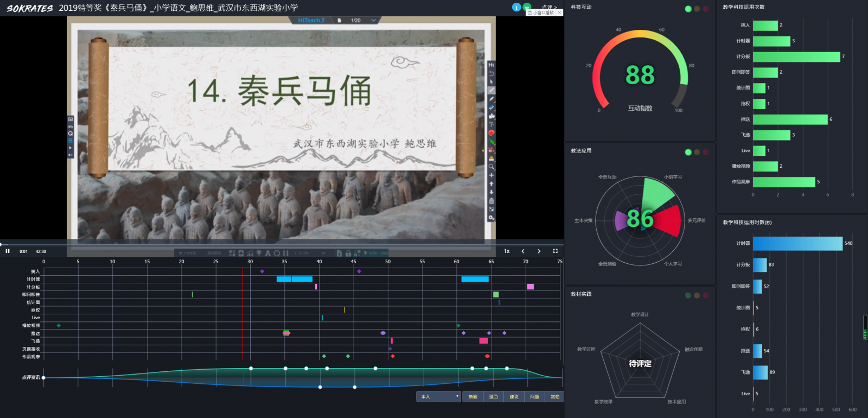Viewport: 868px width, 418px height.
Task: Select the 建议 comment tag
Action: [514, 397]
